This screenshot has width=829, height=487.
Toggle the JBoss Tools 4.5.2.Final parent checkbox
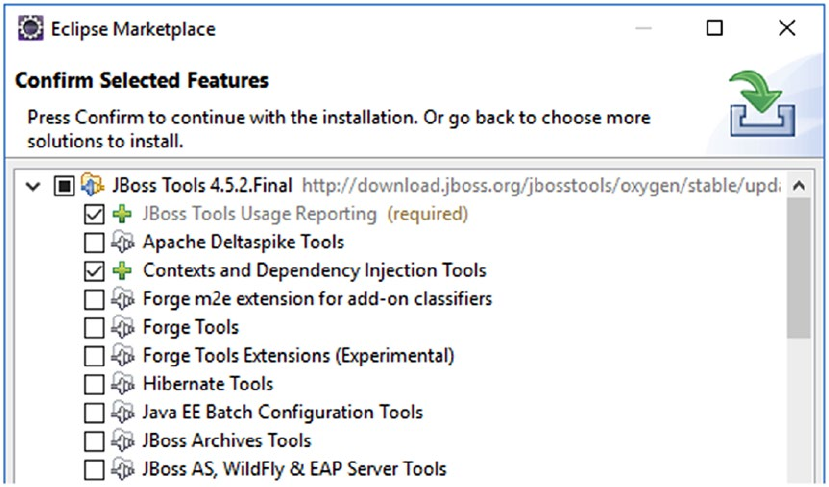(64, 186)
